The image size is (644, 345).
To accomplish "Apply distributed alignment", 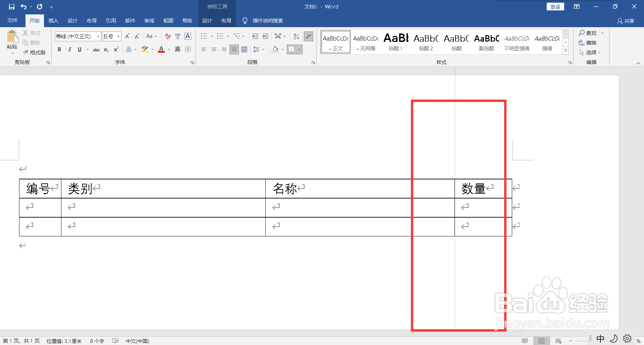I will click(244, 50).
